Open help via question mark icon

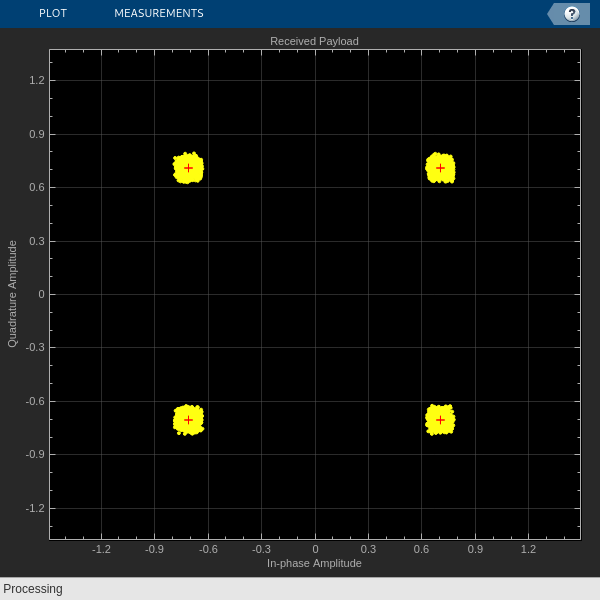pyautogui.click(x=572, y=14)
